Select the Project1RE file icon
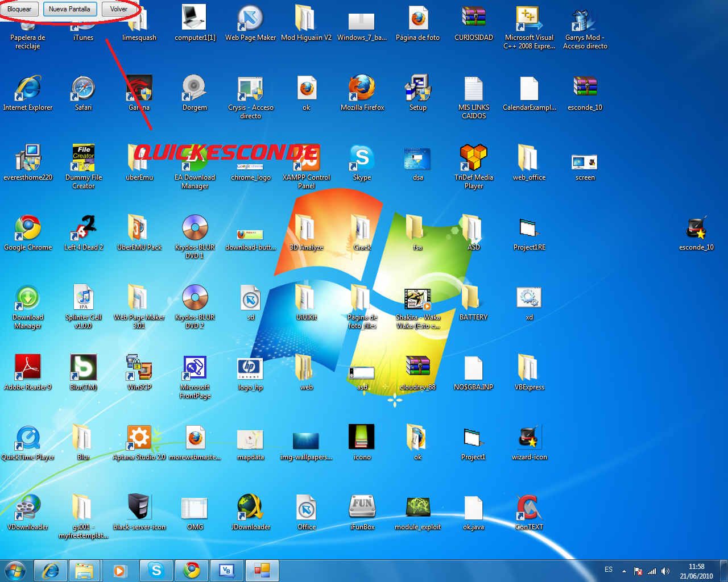Viewport: 728px width, 582px height. [530, 234]
